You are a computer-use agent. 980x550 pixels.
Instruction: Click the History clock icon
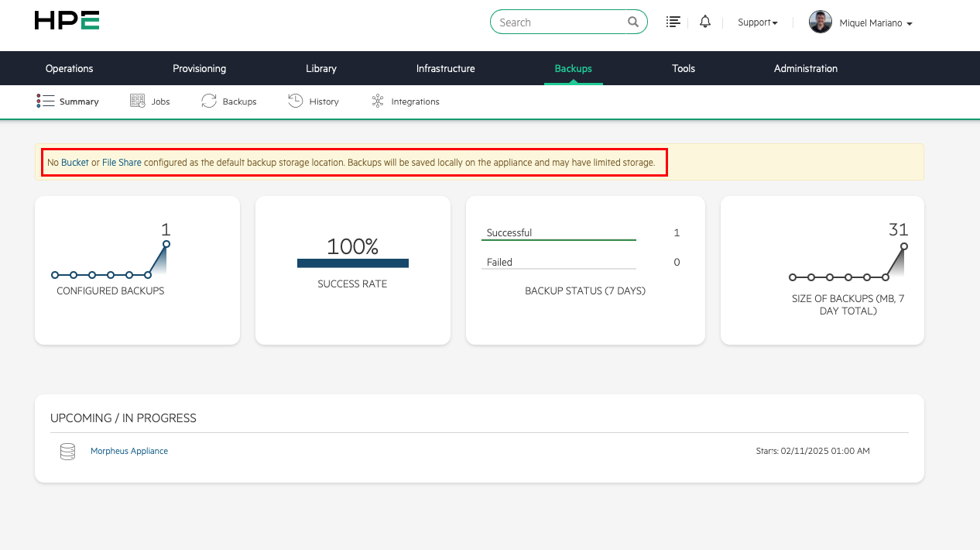[x=295, y=101]
